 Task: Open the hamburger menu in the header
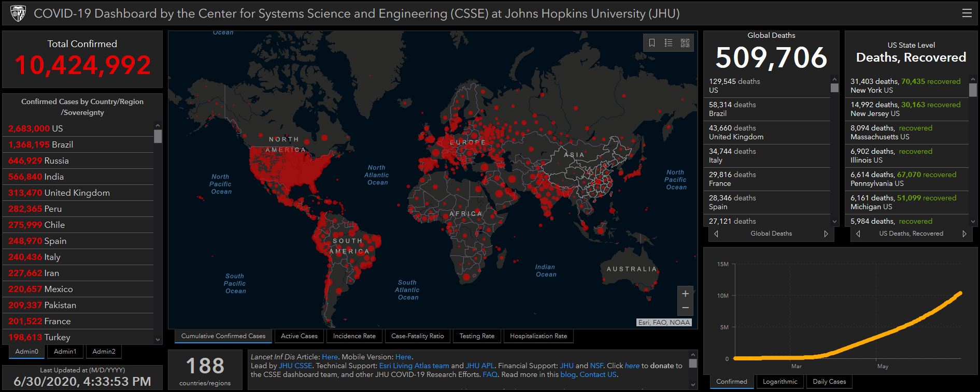coord(967,13)
